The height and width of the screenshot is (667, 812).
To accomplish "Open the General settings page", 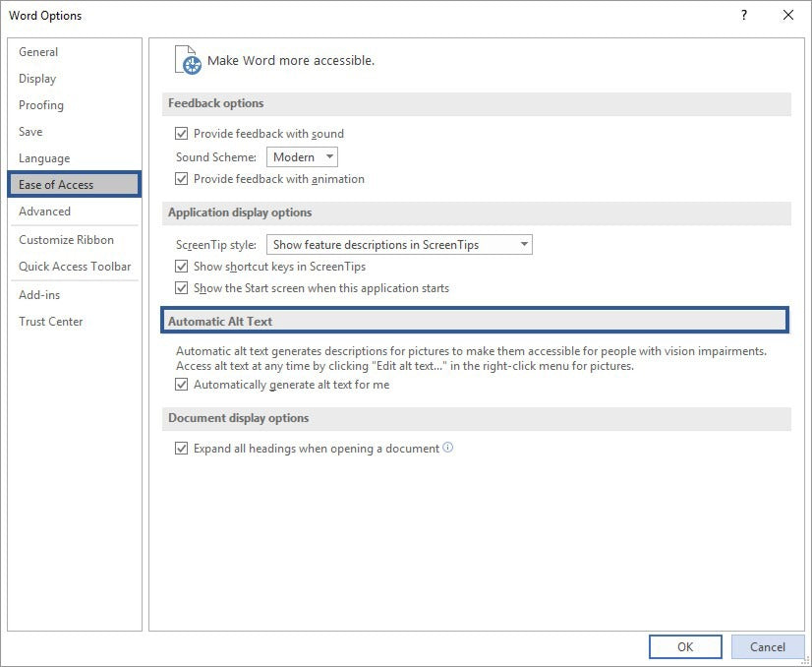I will point(38,51).
